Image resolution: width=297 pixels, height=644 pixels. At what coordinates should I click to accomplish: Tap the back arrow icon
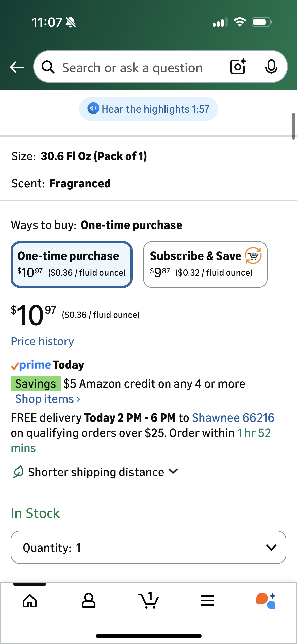17,67
